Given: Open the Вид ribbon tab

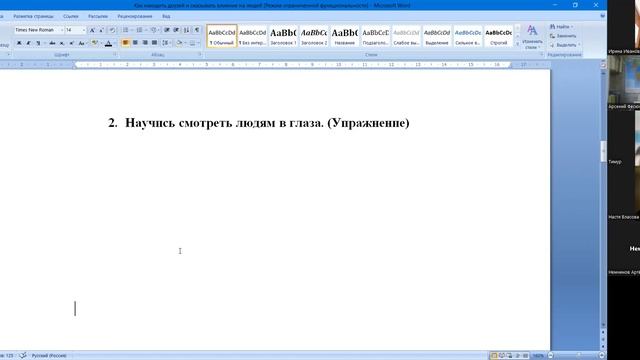Looking at the screenshot, I should coord(166,16).
